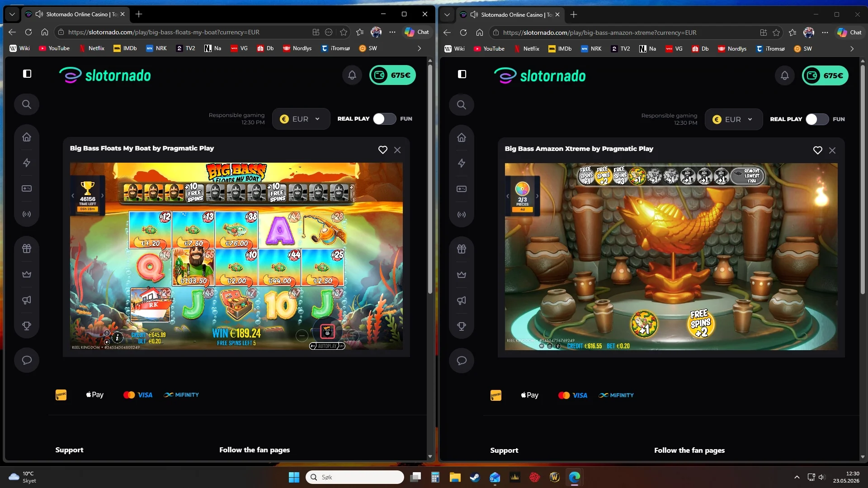Mute the tab audio in left browser window
The width and height of the screenshot is (868, 488).
tap(39, 14)
